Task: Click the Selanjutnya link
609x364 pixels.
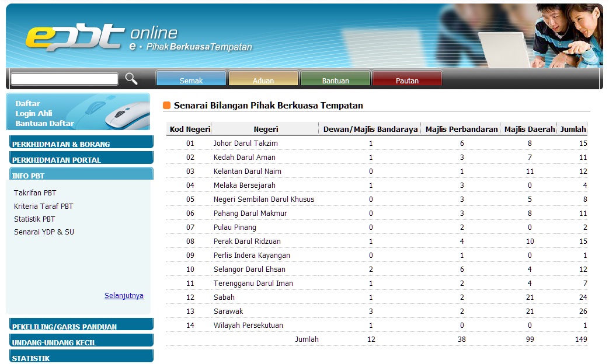Action: click(x=124, y=296)
